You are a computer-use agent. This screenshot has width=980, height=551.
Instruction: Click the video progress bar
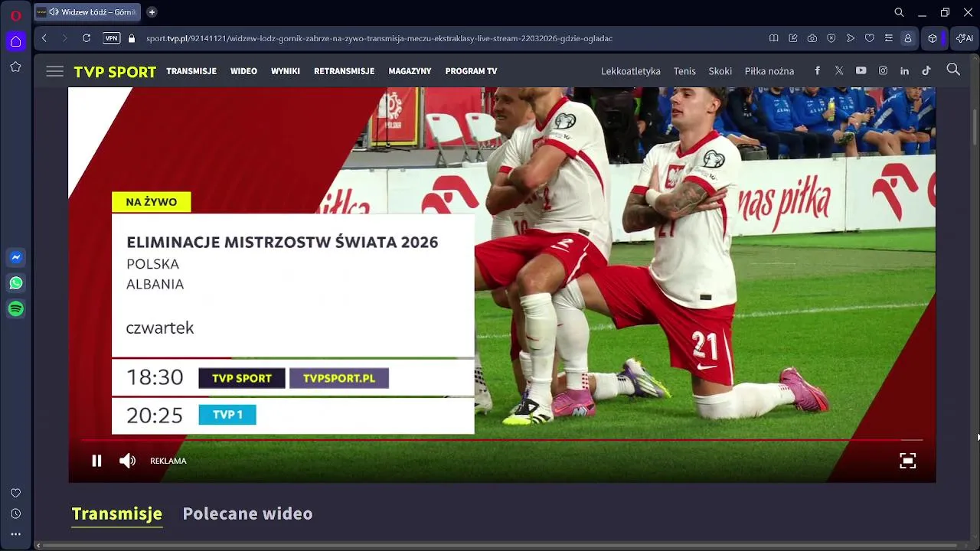pyautogui.click(x=501, y=440)
